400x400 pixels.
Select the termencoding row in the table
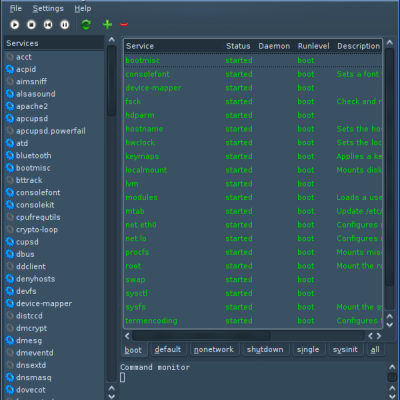click(x=253, y=321)
